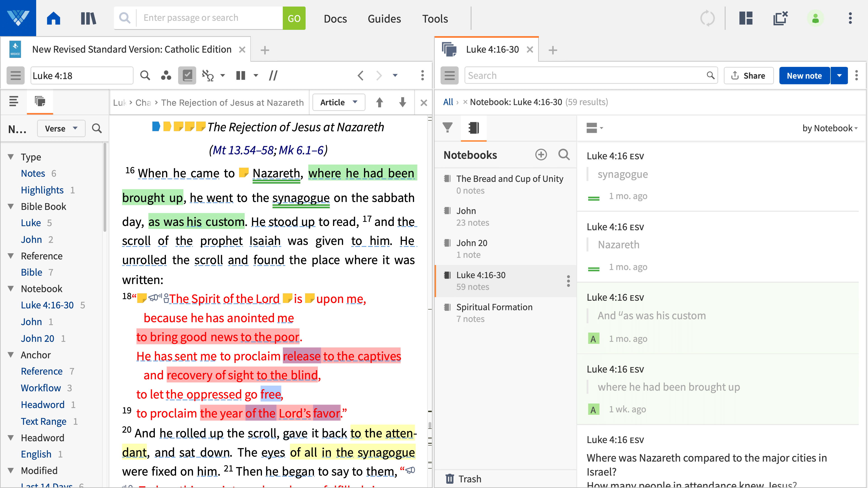Open the Verse grouping dropdown
The width and height of the screenshot is (868, 488).
coord(61,128)
